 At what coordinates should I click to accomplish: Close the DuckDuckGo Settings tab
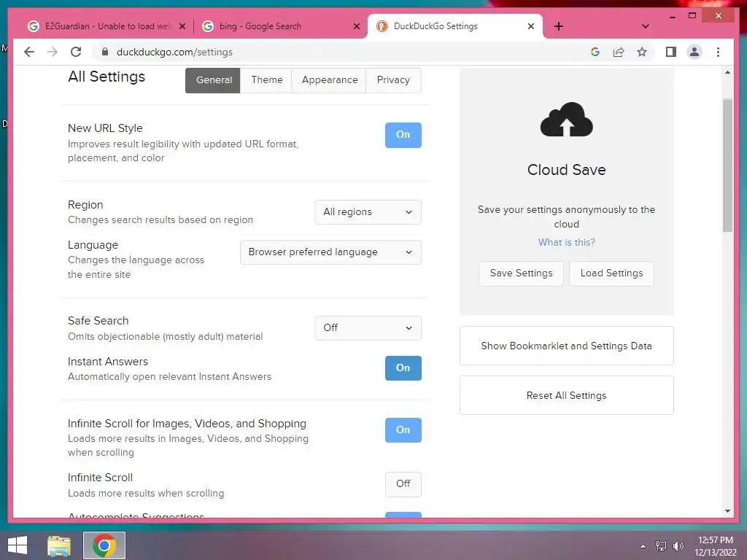(531, 26)
